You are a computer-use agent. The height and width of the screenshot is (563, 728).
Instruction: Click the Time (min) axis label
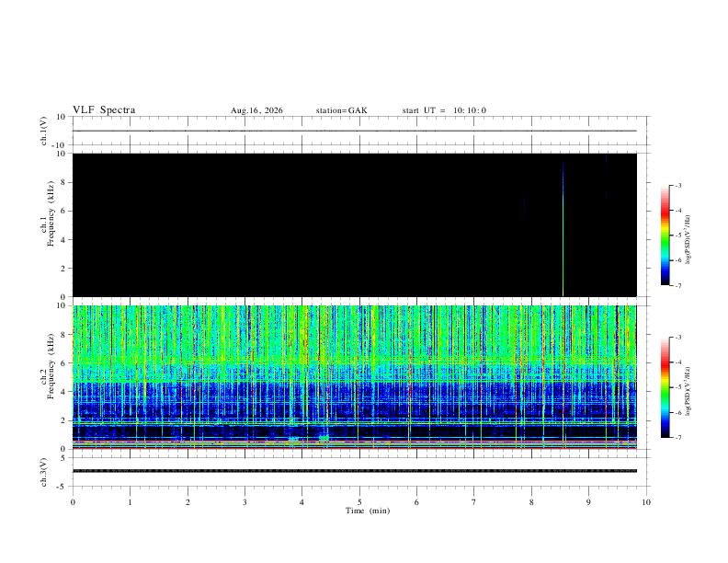click(x=368, y=511)
